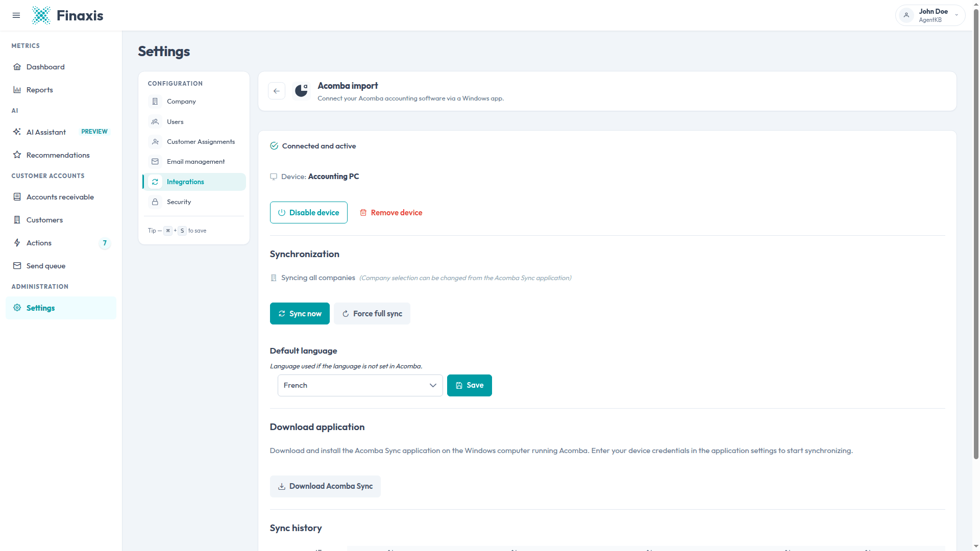This screenshot has height=551, width=980.
Task: Open Company configuration
Action: (x=194, y=102)
